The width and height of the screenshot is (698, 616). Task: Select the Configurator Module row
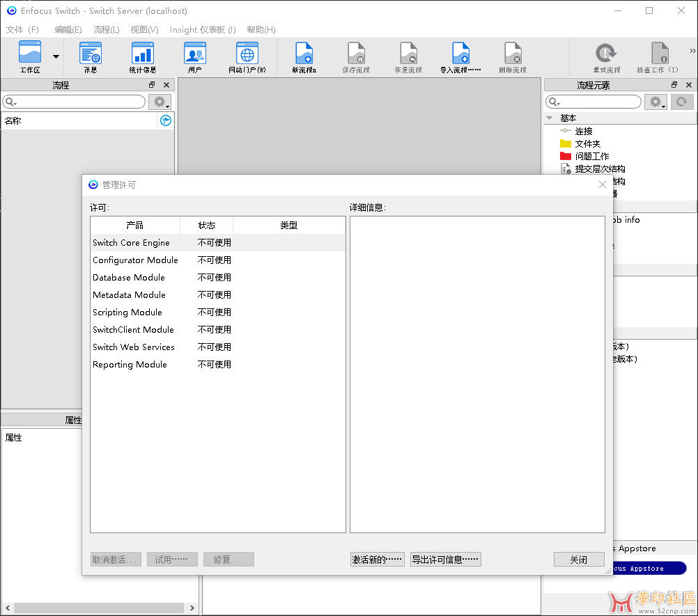tap(217, 260)
